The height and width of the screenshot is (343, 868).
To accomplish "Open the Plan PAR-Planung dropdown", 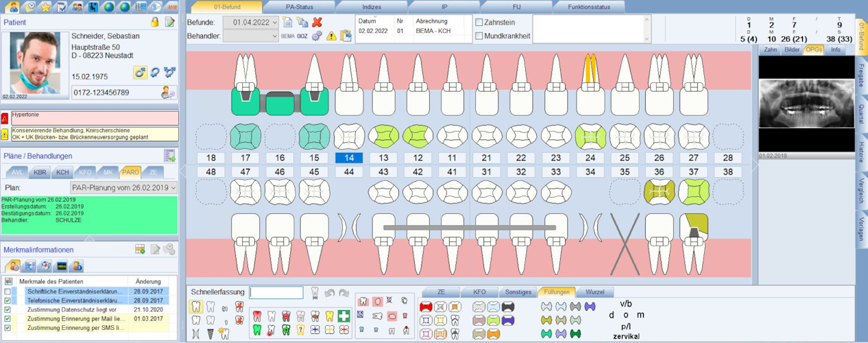I will point(173,187).
